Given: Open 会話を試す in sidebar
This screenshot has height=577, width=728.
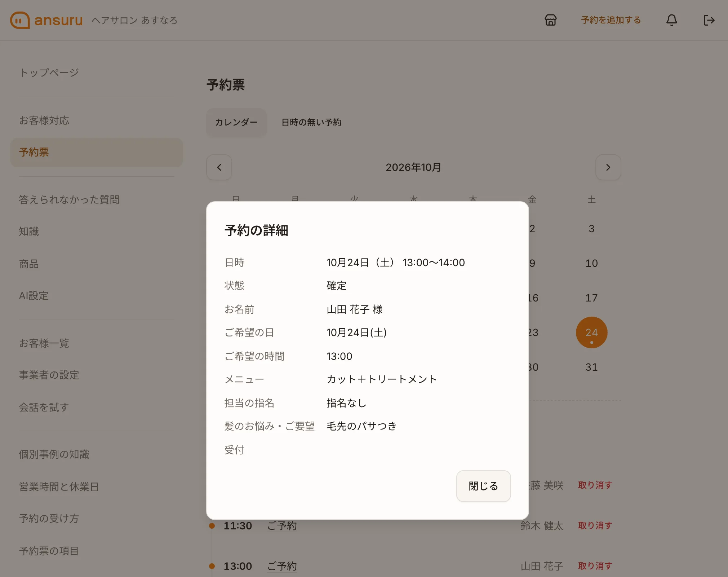Looking at the screenshot, I should [x=44, y=408].
